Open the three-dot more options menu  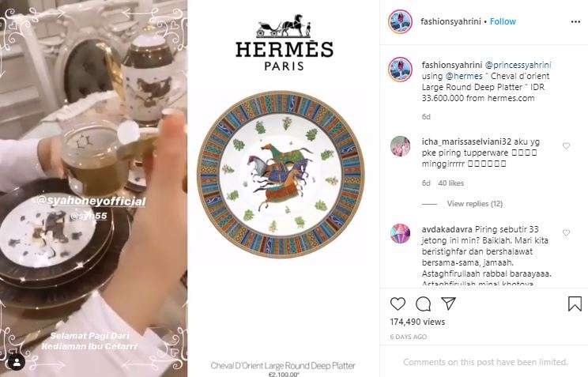tap(575, 22)
